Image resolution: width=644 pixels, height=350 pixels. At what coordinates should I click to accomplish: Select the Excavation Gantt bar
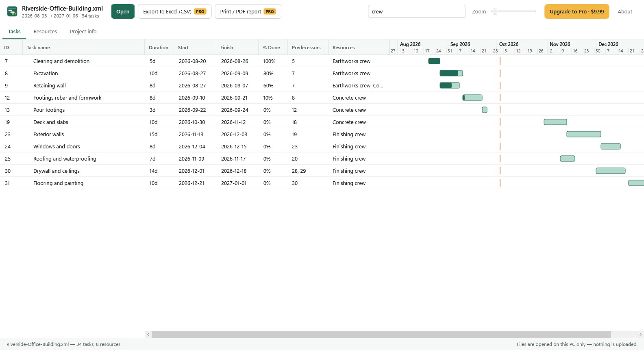451,73
